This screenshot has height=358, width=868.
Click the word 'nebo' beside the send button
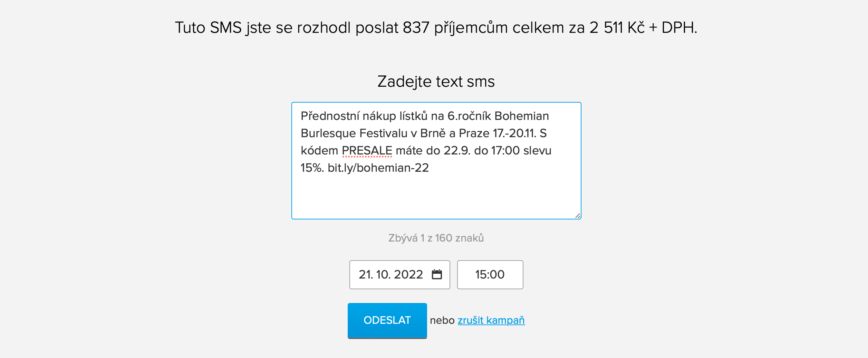[x=442, y=320]
